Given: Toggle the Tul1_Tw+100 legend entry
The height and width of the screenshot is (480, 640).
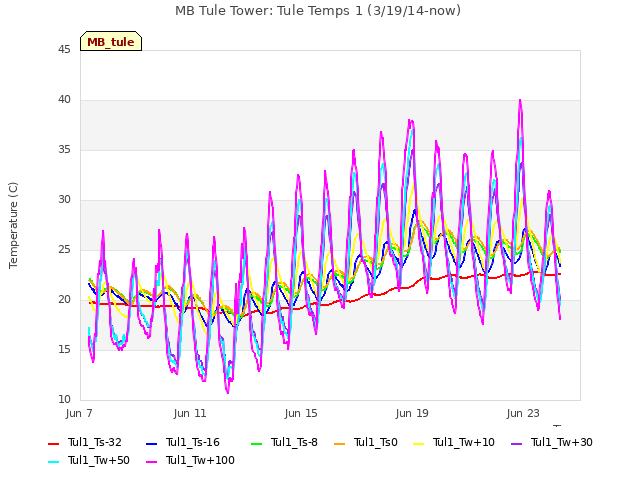Looking at the screenshot, I should (190, 460).
